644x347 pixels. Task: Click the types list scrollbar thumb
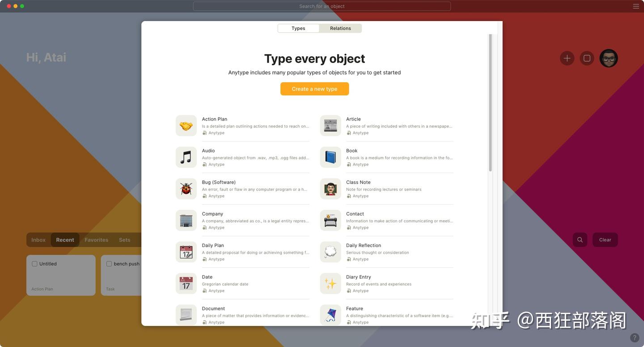click(x=491, y=103)
